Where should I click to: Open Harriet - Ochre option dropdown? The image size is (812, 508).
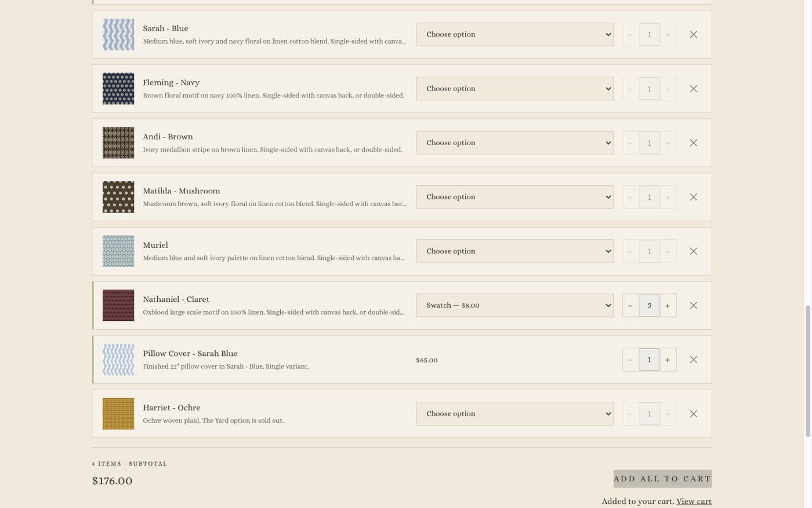coord(514,414)
